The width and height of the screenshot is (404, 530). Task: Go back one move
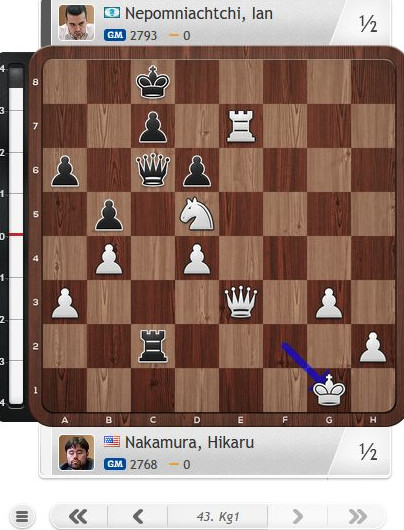pos(138,516)
